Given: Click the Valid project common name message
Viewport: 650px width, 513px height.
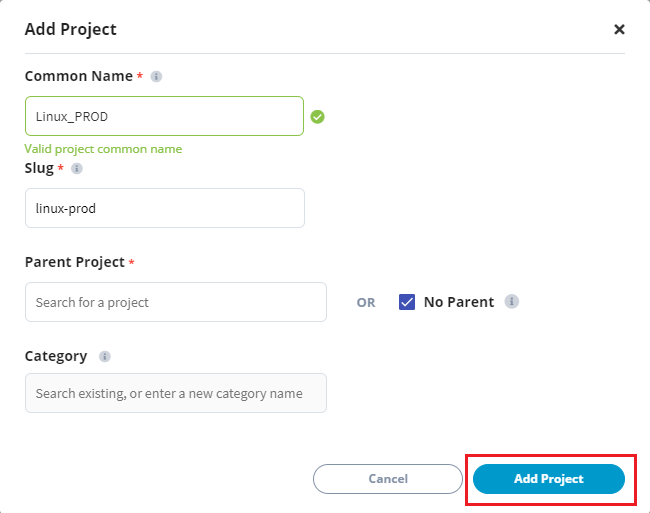Looking at the screenshot, I should (103, 149).
